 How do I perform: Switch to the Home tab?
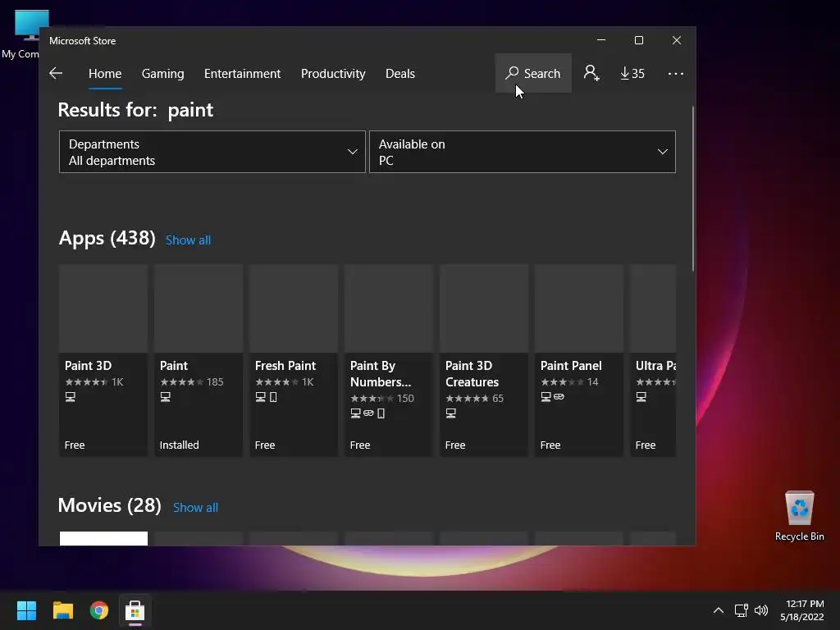(x=105, y=73)
